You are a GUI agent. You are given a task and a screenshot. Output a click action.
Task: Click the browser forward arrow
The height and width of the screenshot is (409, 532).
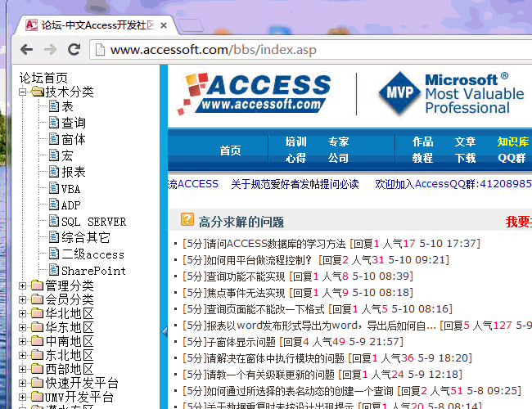50,50
